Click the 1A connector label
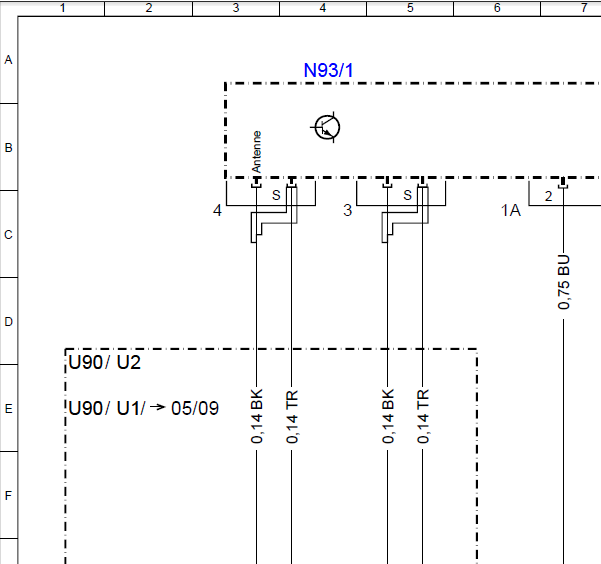601x564 pixels. click(511, 210)
